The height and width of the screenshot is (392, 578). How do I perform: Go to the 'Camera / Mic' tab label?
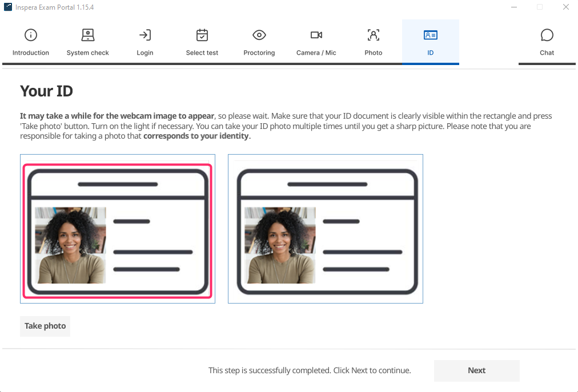tap(316, 52)
